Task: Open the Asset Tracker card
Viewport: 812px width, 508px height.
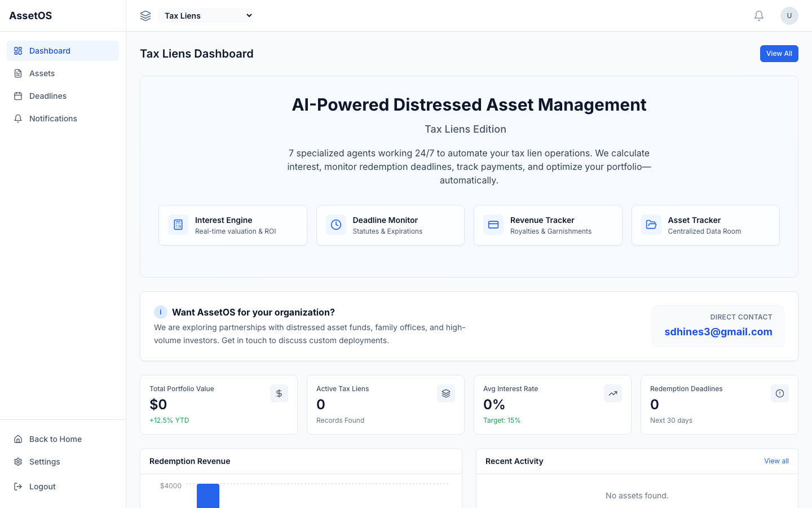Action: click(x=705, y=225)
